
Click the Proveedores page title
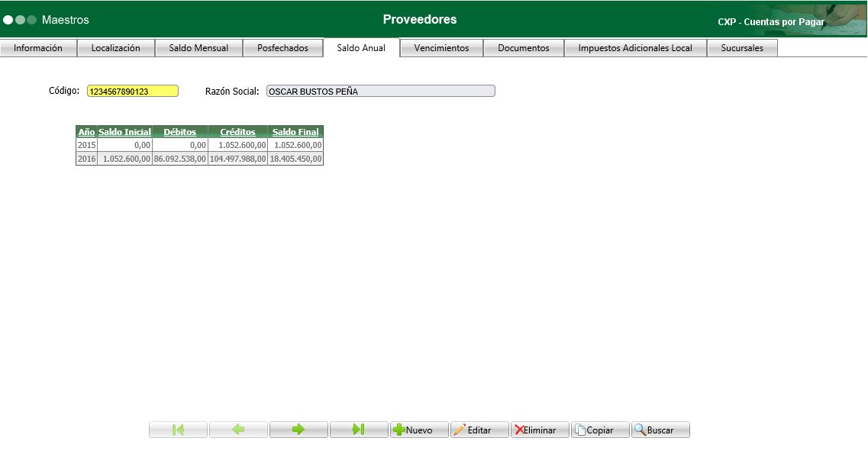click(420, 19)
